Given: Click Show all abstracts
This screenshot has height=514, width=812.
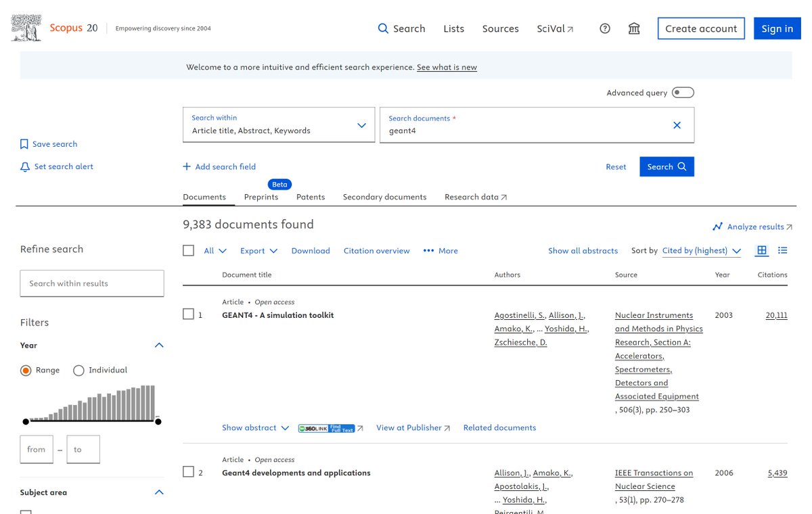Looking at the screenshot, I should [583, 251].
